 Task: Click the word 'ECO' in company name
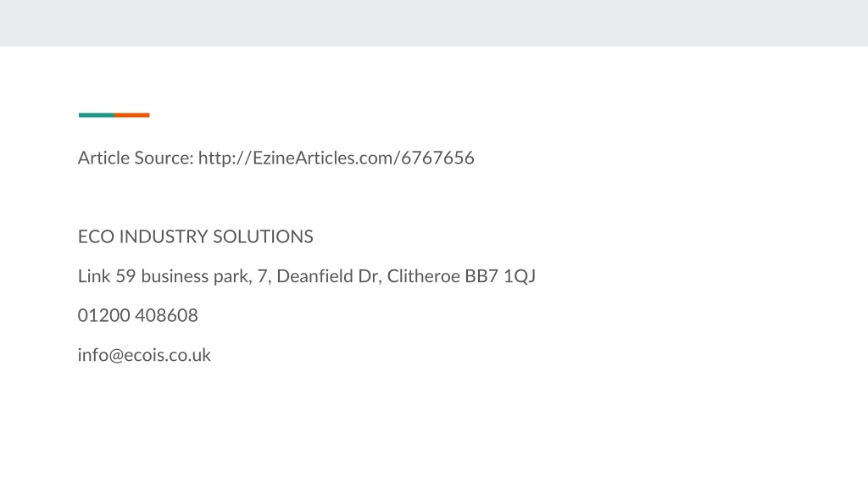96,237
